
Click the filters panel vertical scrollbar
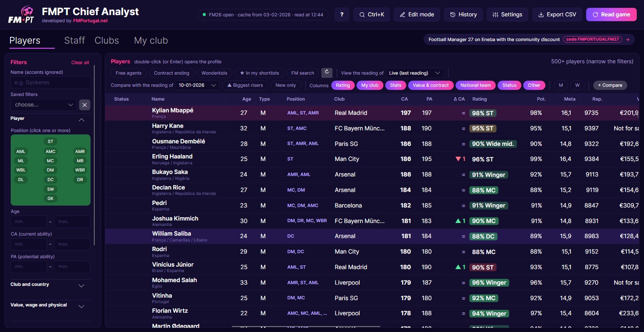pos(95,155)
